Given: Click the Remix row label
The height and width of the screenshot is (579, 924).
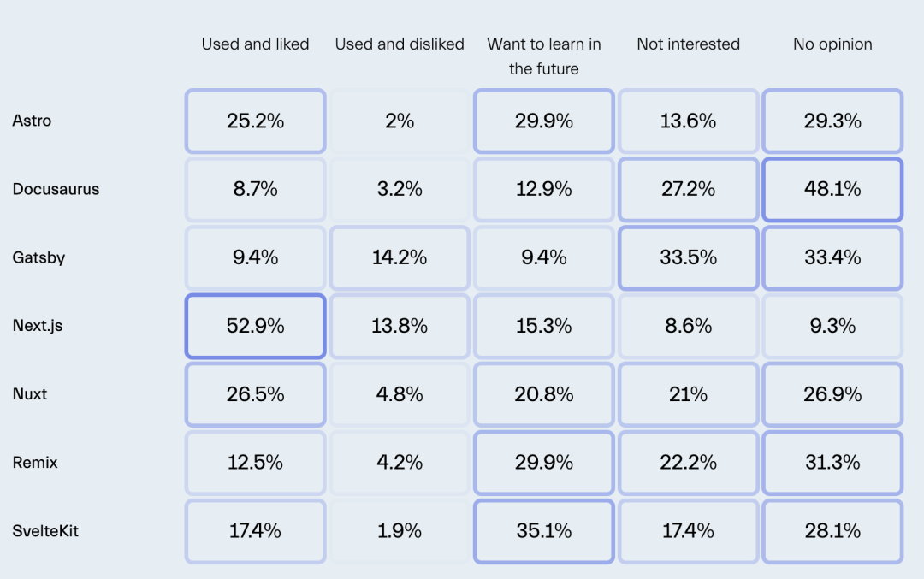Looking at the screenshot, I should point(34,463).
